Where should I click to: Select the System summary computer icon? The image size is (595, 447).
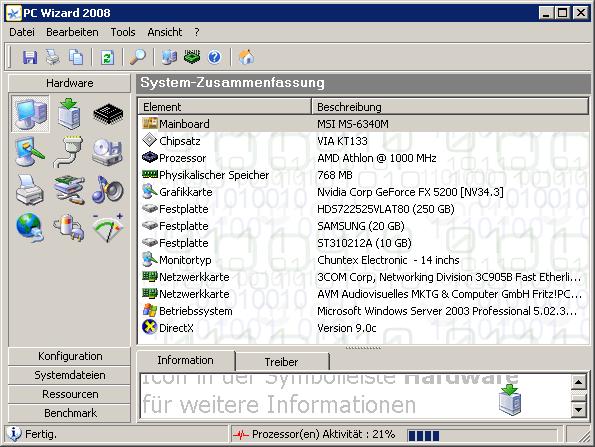(x=30, y=113)
